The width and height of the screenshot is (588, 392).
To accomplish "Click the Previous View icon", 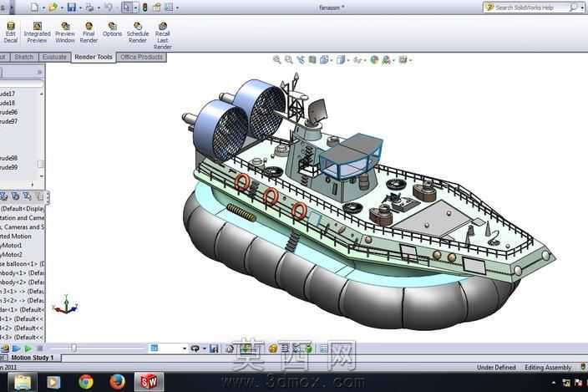I will [301, 59].
